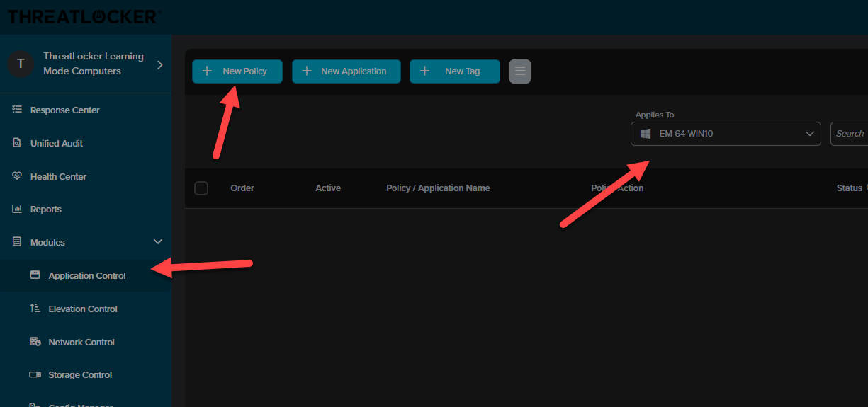Click the Modules icon

(x=17, y=242)
